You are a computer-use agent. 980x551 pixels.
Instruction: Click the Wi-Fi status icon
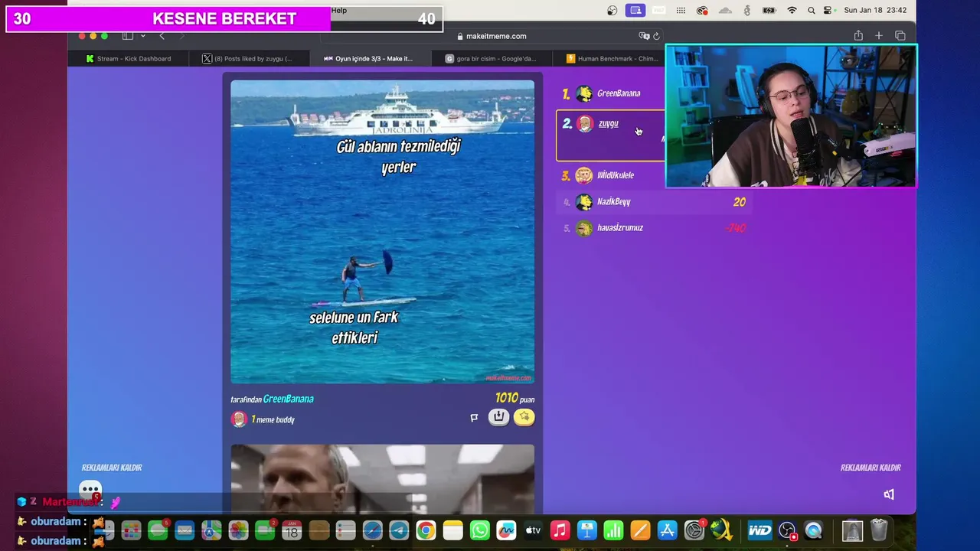click(792, 11)
